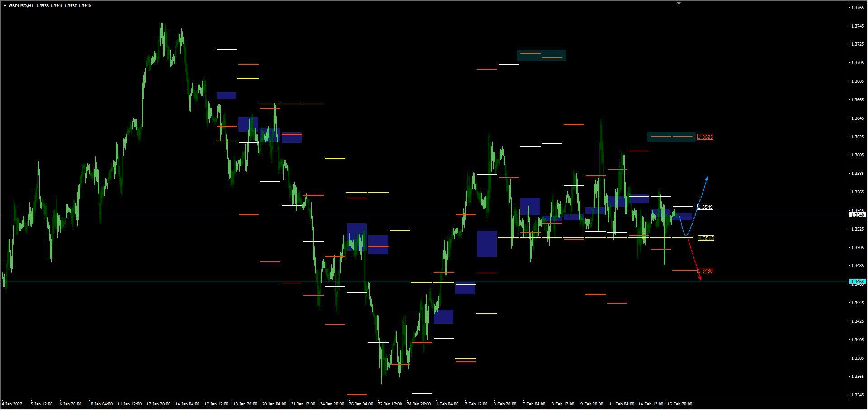This screenshot has height=410, width=868.
Task: Select the current price 1.3540 axis tag
Action: pyautogui.click(x=857, y=215)
